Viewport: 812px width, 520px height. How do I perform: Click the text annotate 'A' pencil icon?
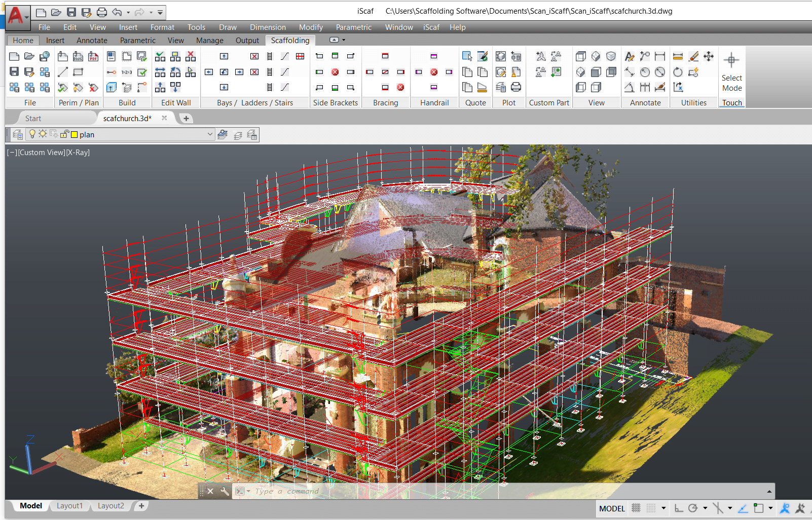coord(630,56)
